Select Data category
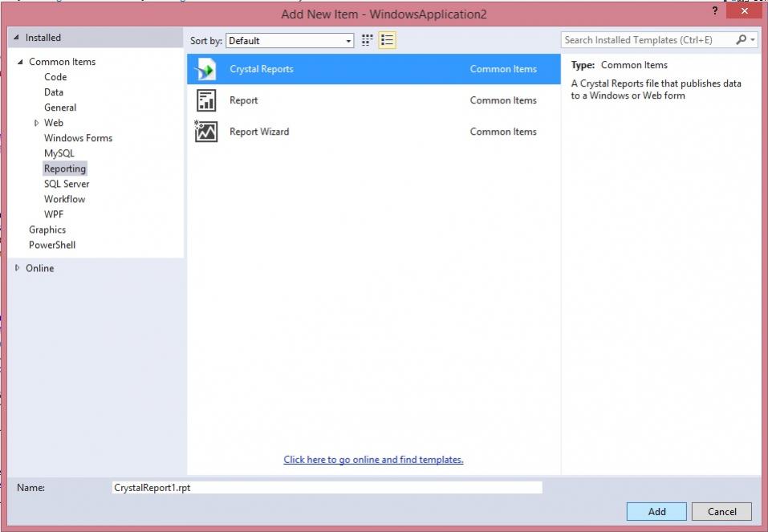 coord(54,92)
